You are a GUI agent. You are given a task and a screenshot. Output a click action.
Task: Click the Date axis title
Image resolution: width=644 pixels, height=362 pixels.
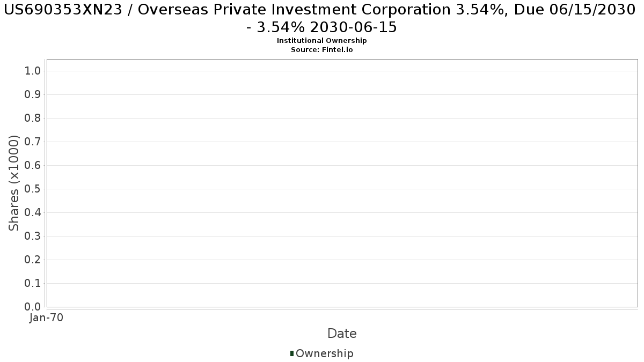click(x=342, y=334)
